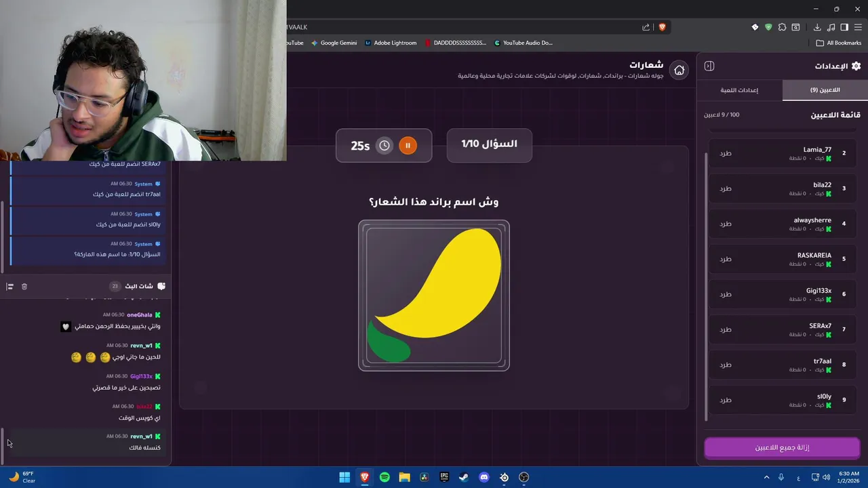Go to the game home screen
This screenshot has width=868, height=488.
click(x=679, y=70)
